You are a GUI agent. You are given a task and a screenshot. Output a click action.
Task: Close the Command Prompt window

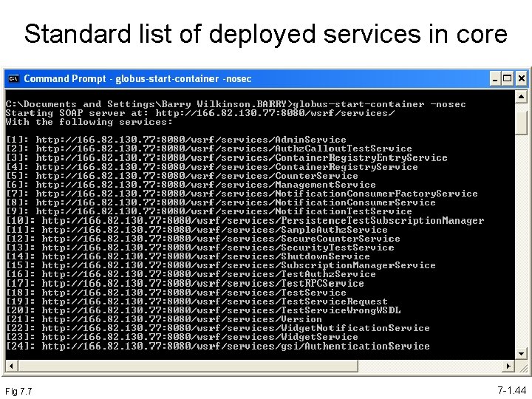tap(521, 79)
